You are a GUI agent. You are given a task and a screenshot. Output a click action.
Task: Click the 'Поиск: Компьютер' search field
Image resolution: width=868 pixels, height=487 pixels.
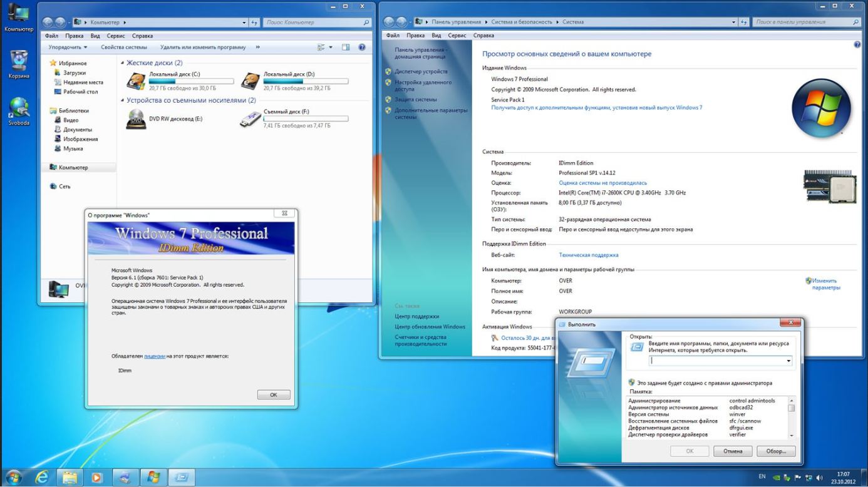(312, 23)
